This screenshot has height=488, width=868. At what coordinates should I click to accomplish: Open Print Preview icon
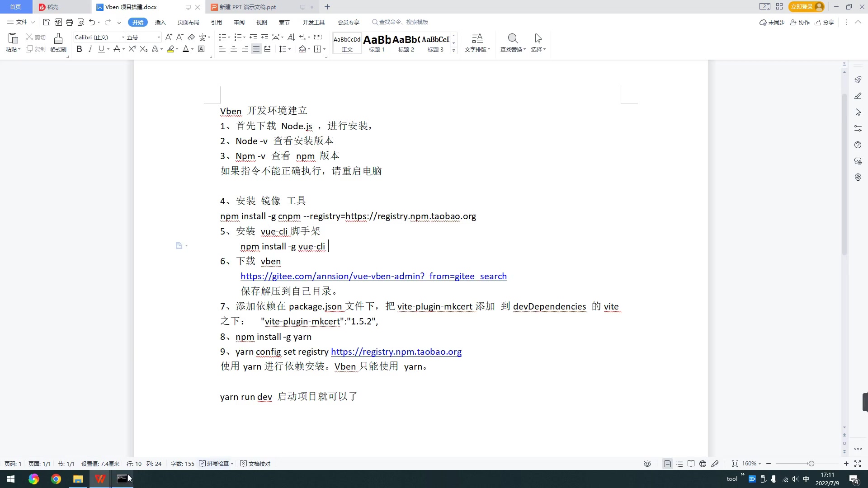coord(81,22)
